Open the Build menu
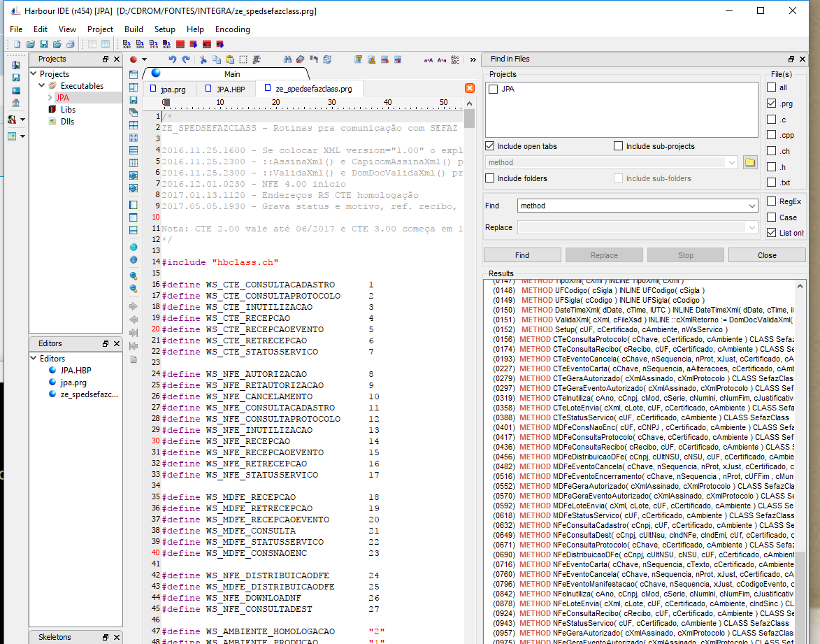Image resolution: width=820 pixels, height=644 pixels. click(x=134, y=29)
